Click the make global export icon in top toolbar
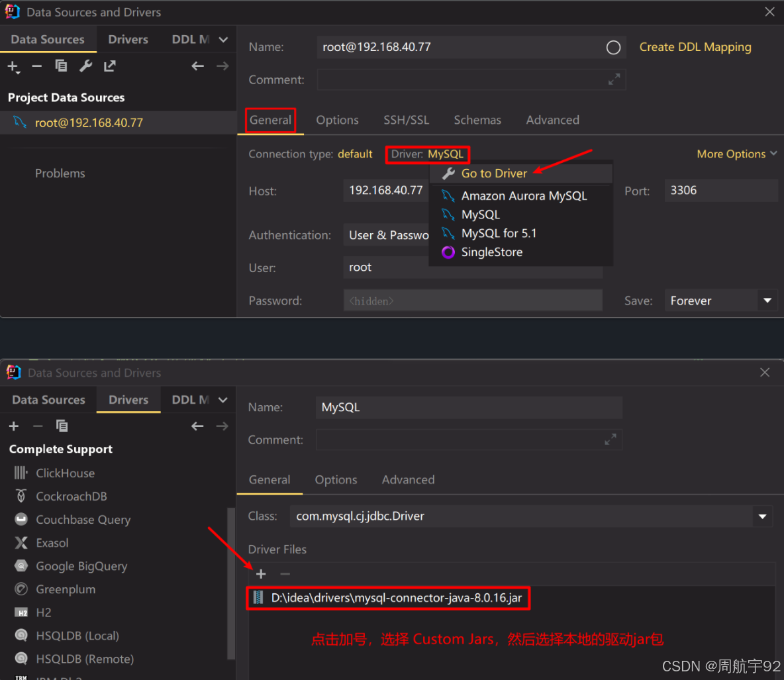784x680 pixels. click(x=109, y=66)
